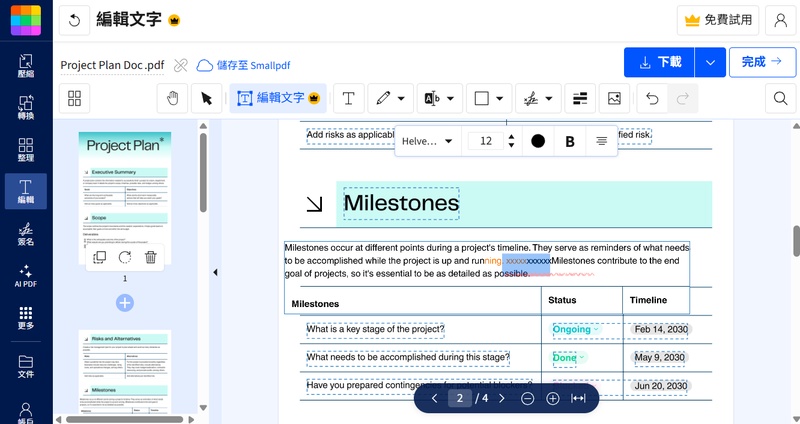Open text alignment options in formatting bar
The height and width of the screenshot is (424, 800).
(x=602, y=141)
